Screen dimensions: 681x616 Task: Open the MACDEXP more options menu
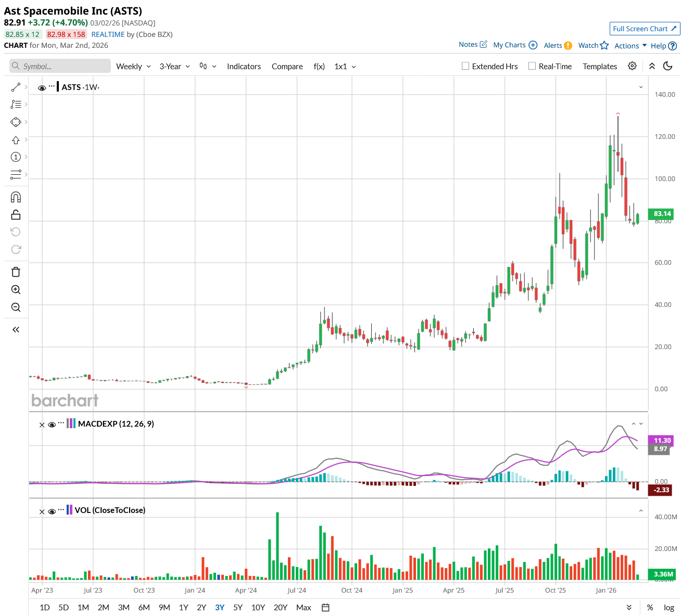pyautogui.click(x=61, y=422)
